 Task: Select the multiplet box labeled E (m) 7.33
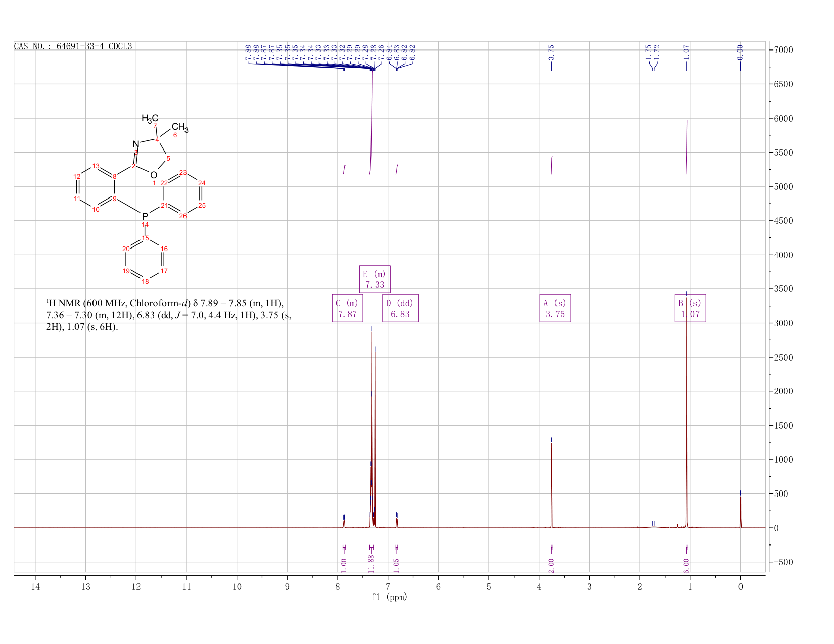(x=375, y=279)
